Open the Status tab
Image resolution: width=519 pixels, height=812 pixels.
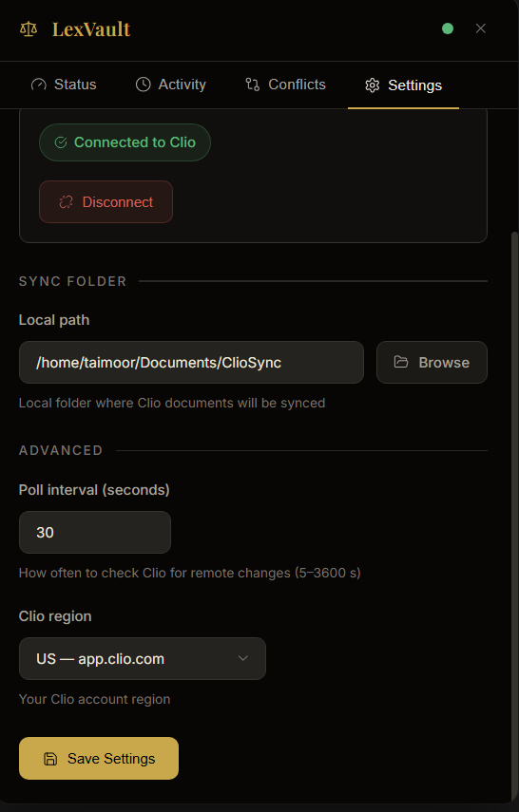pos(64,85)
